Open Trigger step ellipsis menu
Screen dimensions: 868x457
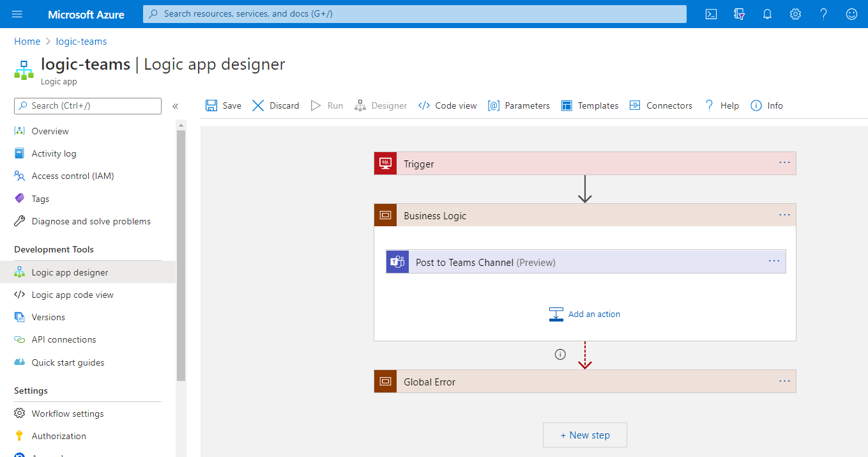click(x=784, y=163)
